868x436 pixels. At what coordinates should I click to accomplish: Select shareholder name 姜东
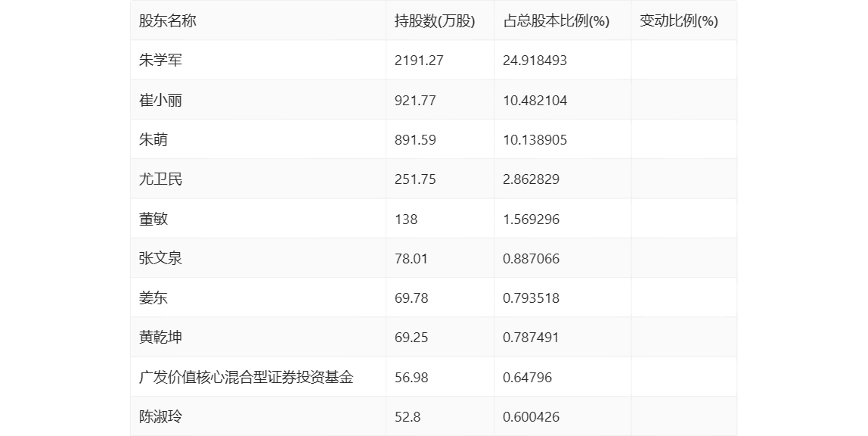[x=153, y=298]
